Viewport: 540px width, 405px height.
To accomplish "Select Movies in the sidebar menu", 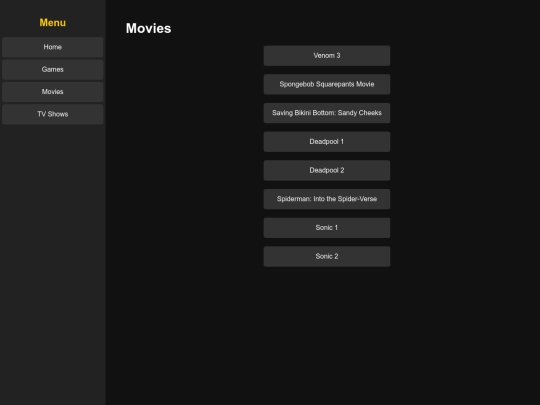I will coord(52,92).
